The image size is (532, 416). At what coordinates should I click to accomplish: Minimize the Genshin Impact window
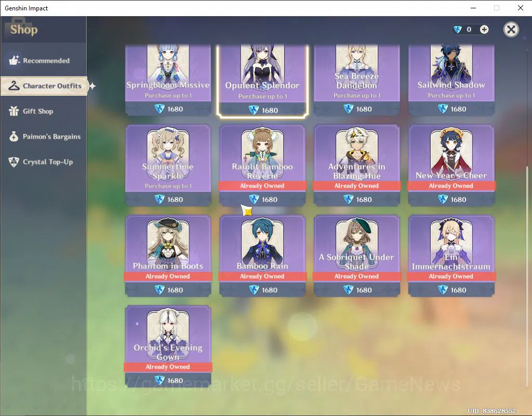(x=474, y=8)
